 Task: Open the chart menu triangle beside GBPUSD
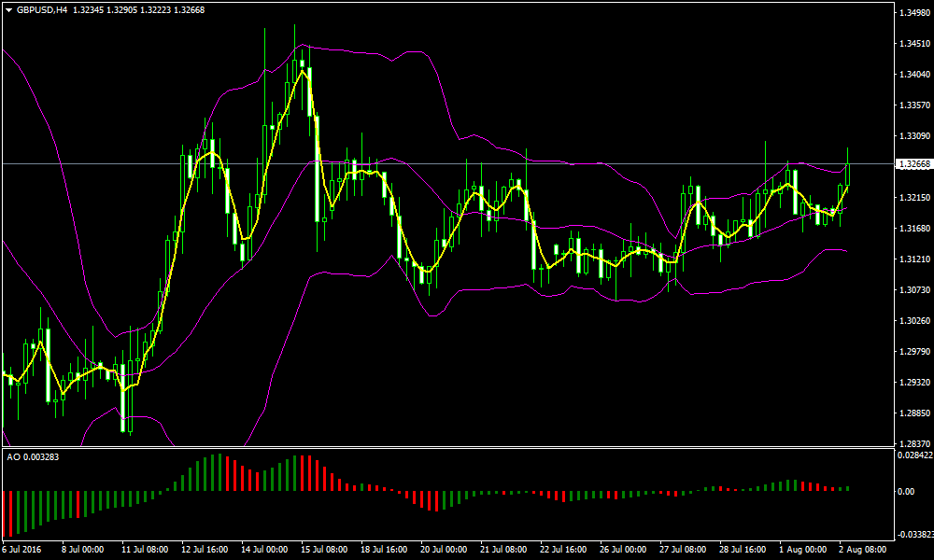click(x=9, y=10)
